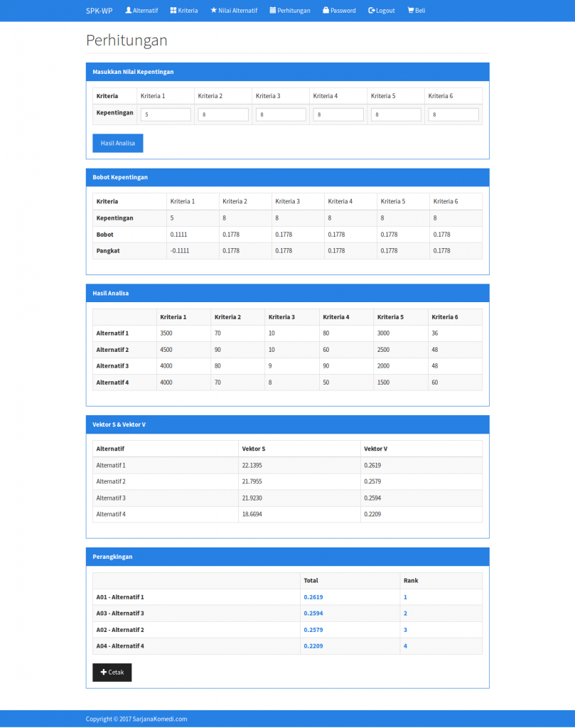Open the SPK-WP home brand link
575x728 pixels.
(100, 11)
